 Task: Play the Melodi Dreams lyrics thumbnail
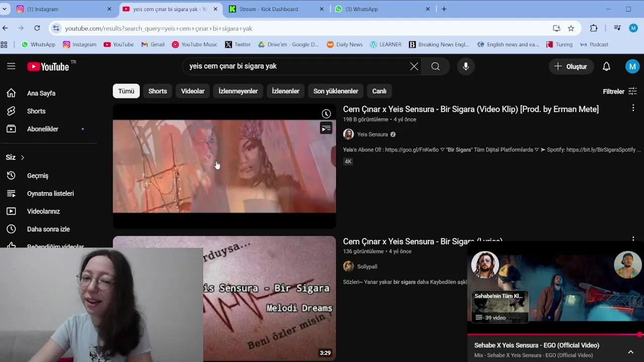pos(270,299)
